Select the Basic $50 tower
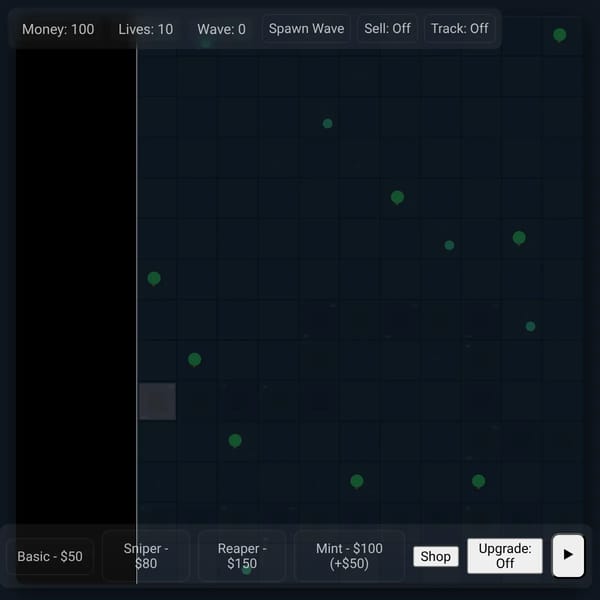This screenshot has width=600, height=600. tap(50, 556)
